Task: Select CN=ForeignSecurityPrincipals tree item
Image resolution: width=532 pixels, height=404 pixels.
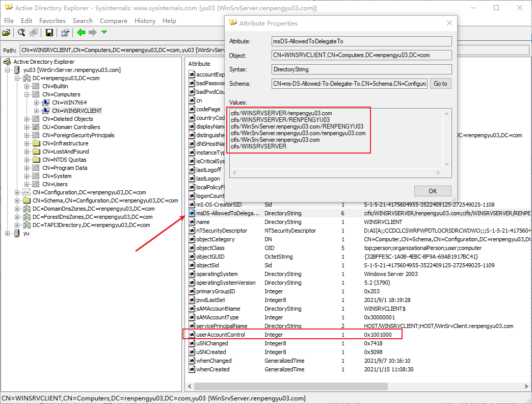Action: 78,135
